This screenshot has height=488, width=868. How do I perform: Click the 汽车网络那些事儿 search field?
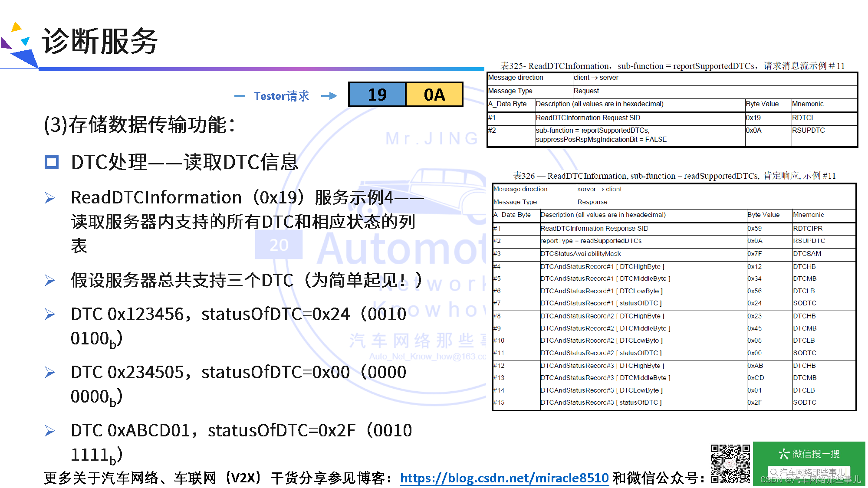point(809,472)
